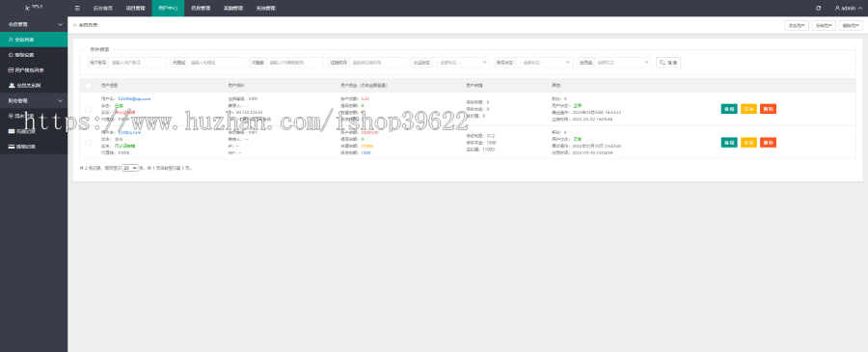Open 用户钱包列表 in the sidebar
This screenshot has width=868, height=352.
(x=34, y=70)
